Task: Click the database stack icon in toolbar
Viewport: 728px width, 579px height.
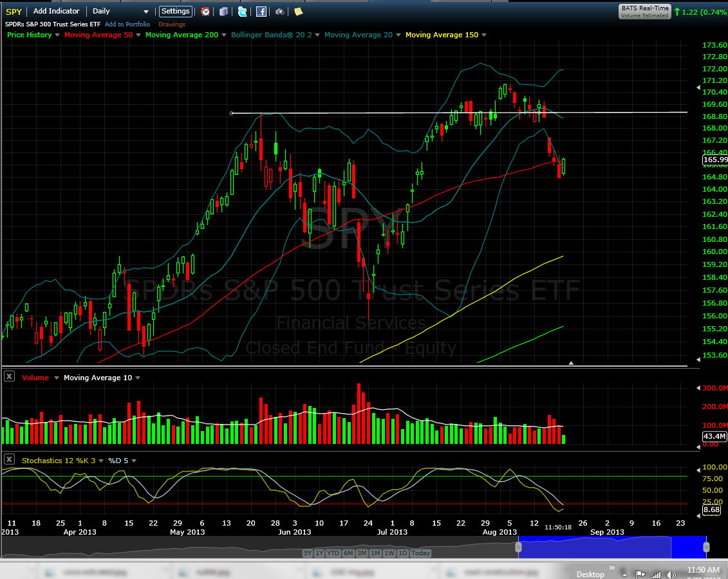Action: [x=224, y=12]
